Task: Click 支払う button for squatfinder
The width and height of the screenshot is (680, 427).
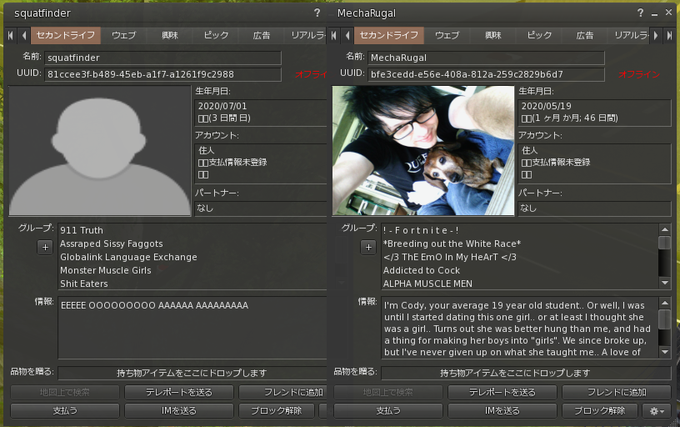Action: point(65,411)
